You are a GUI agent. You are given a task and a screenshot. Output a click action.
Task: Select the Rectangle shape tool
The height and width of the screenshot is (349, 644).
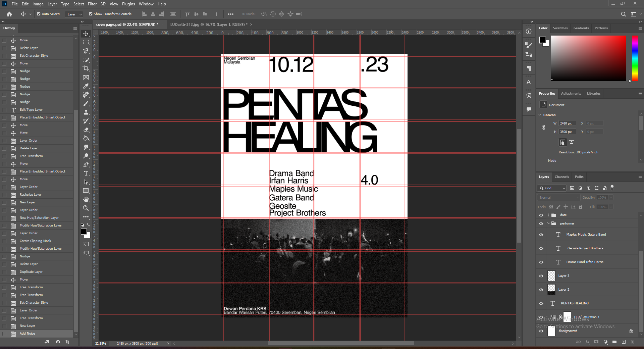[x=86, y=191]
